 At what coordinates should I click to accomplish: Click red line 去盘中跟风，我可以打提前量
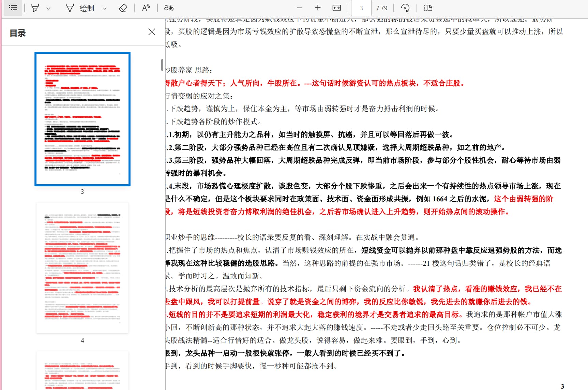349,302
